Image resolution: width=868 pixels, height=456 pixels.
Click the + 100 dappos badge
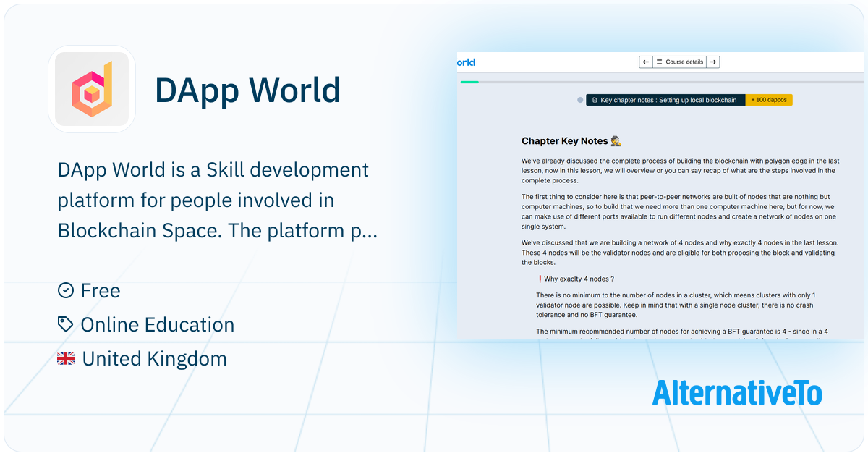pos(768,100)
